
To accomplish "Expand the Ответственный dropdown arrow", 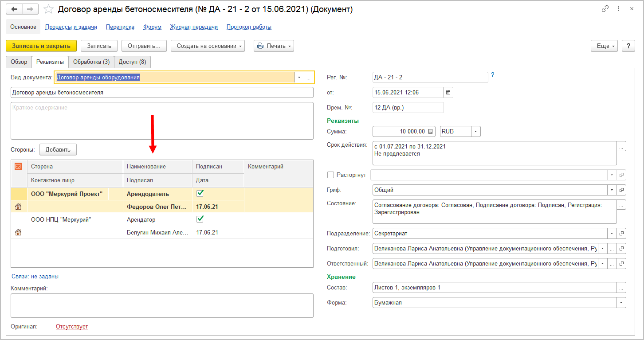I will 603,264.
